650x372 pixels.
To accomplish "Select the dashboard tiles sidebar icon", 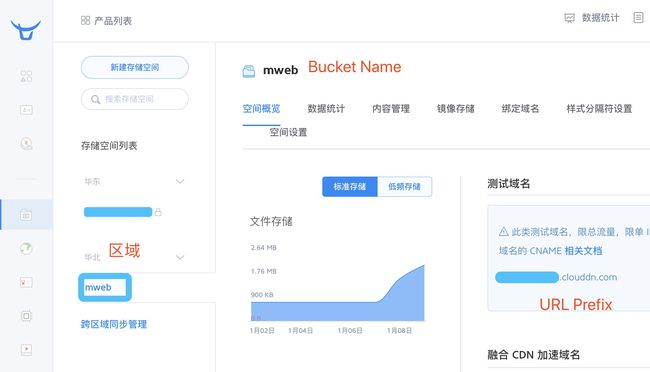I will tap(26, 76).
